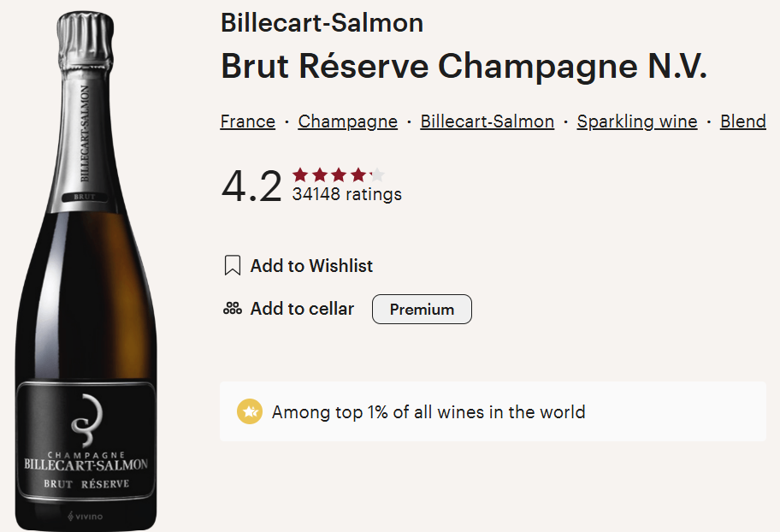Click the Billecart-Salmon heading above wine title

click(322, 23)
